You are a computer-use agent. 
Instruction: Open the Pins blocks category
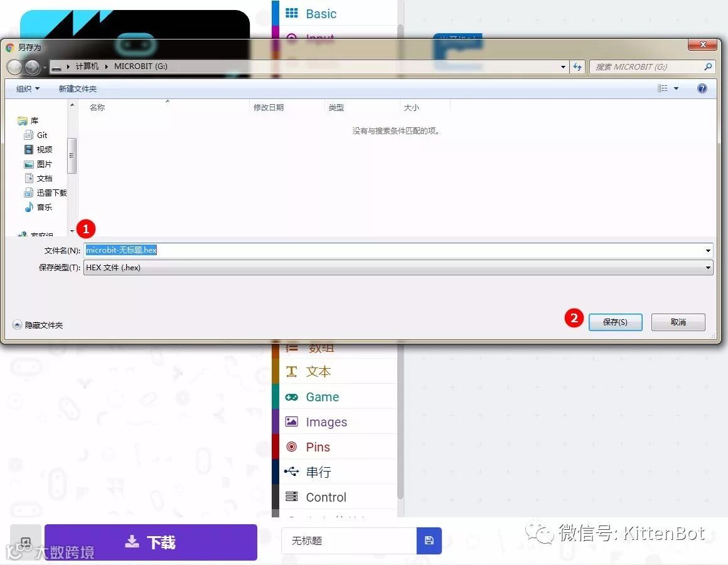(335, 446)
